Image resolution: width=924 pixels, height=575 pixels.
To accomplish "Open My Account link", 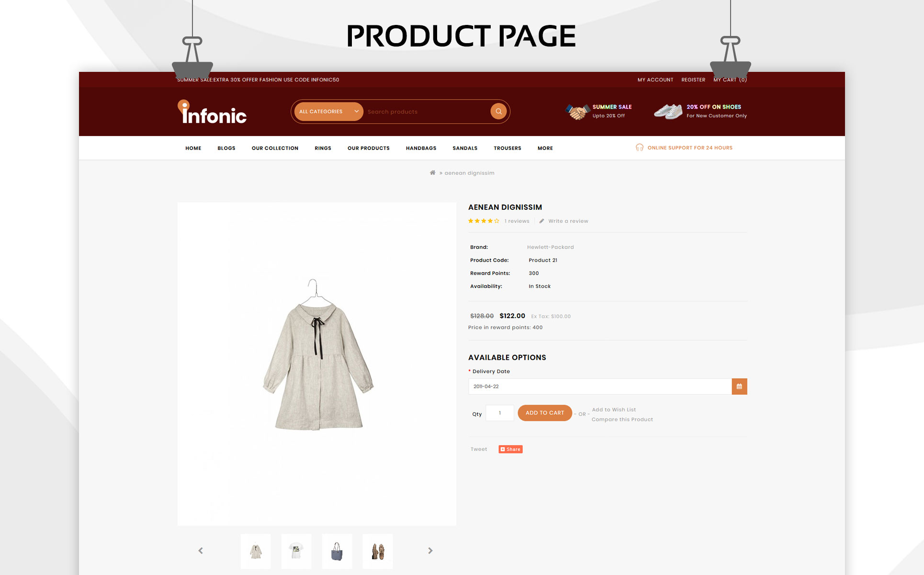I will 655,80.
